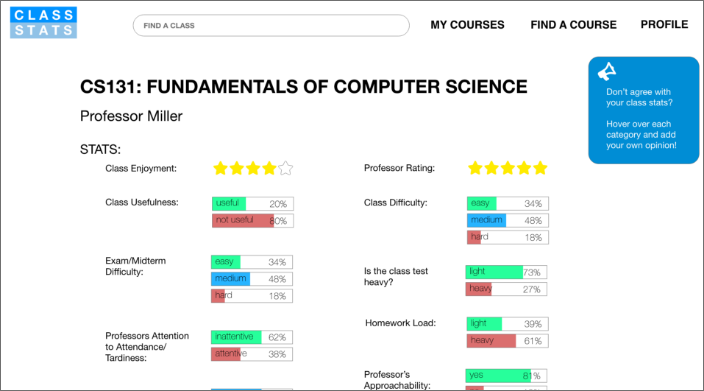This screenshot has height=391, width=704.
Task: Click the megaphone icon in blue panel
Action: pyautogui.click(x=607, y=71)
